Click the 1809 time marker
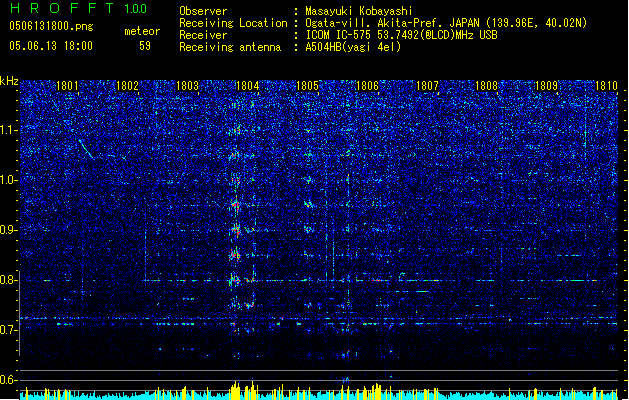This screenshot has width=629, height=400. [546, 86]
